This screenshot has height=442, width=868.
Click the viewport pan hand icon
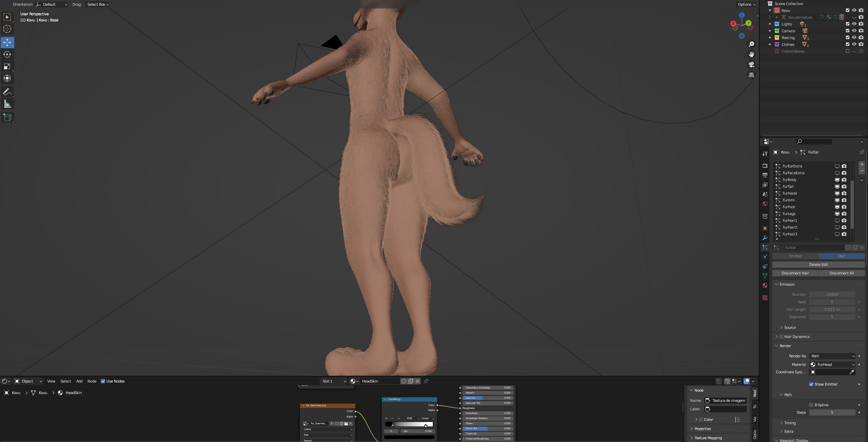pos(751,54)
